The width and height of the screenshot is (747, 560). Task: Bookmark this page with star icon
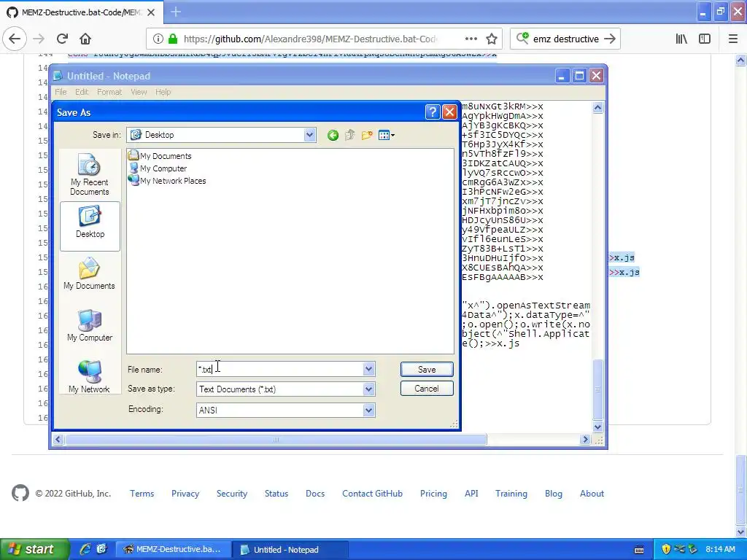pos(492,39)
